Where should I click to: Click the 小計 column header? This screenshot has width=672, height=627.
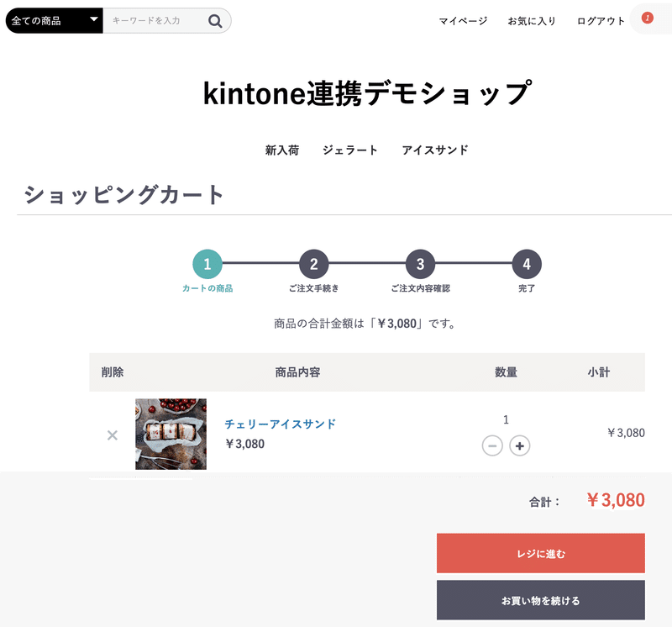599,371
